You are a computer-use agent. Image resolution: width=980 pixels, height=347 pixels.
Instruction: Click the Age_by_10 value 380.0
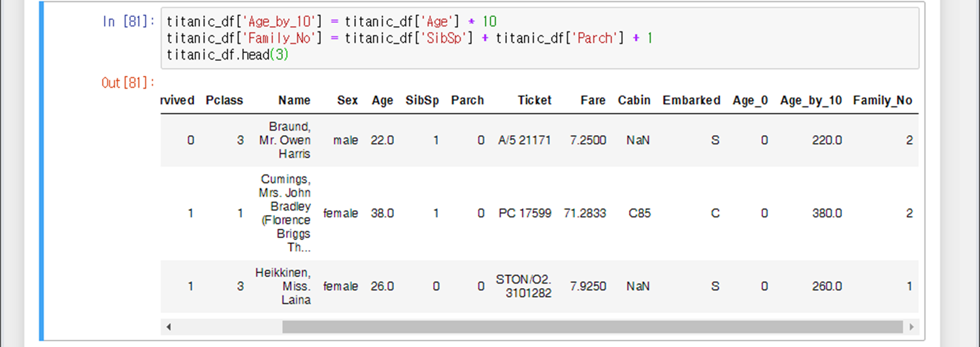click(827, 213)
